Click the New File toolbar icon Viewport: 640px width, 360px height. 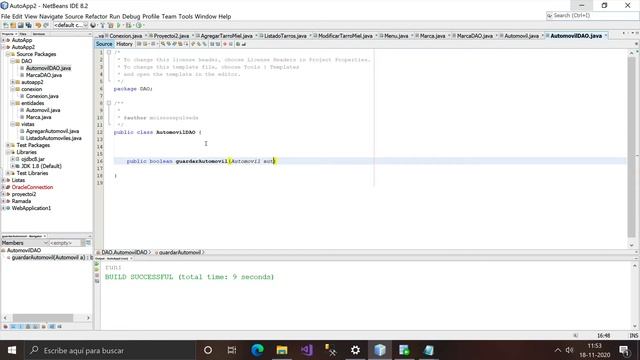pyautogui.click(x=6, y=25)
